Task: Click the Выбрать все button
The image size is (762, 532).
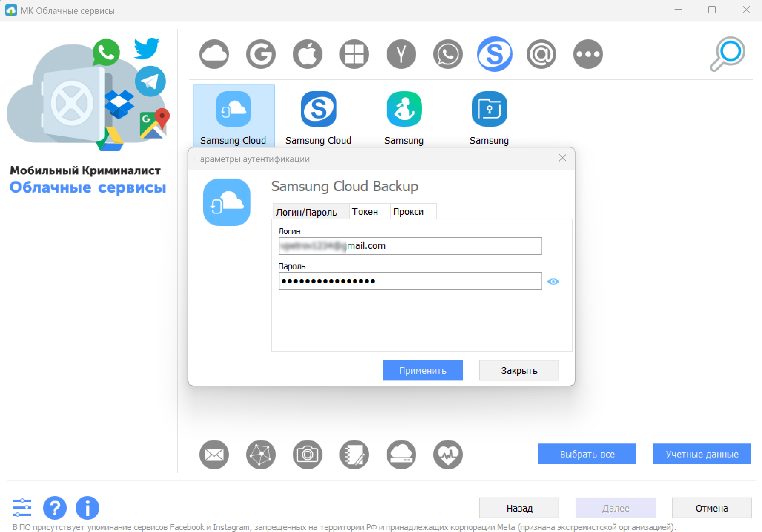Action: (587, 454)
